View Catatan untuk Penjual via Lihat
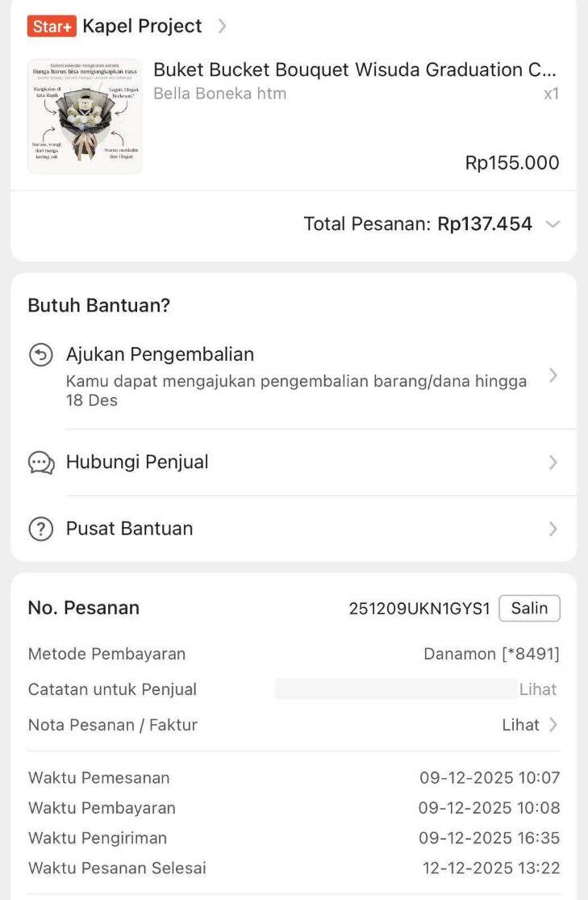 pos(538,689)
